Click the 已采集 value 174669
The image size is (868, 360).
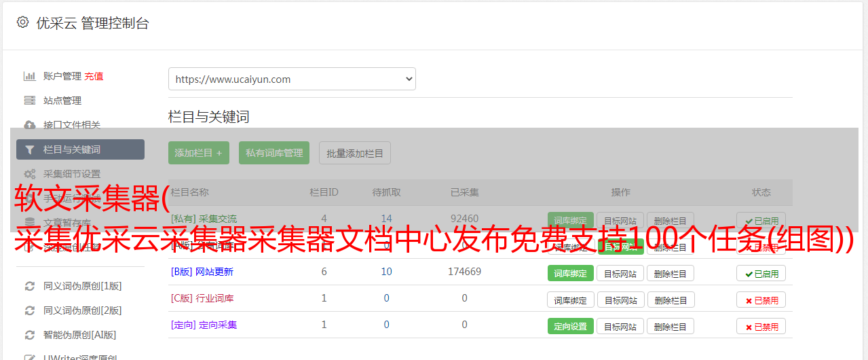(464, 272)
